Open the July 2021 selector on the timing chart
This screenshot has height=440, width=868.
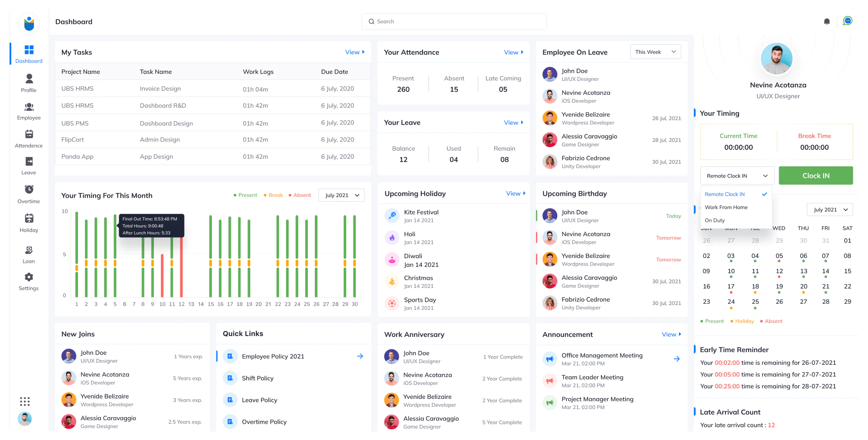pos(341,195)
